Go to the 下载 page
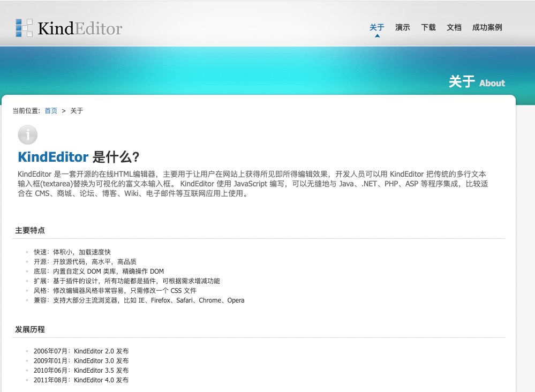 coord(428,27)
